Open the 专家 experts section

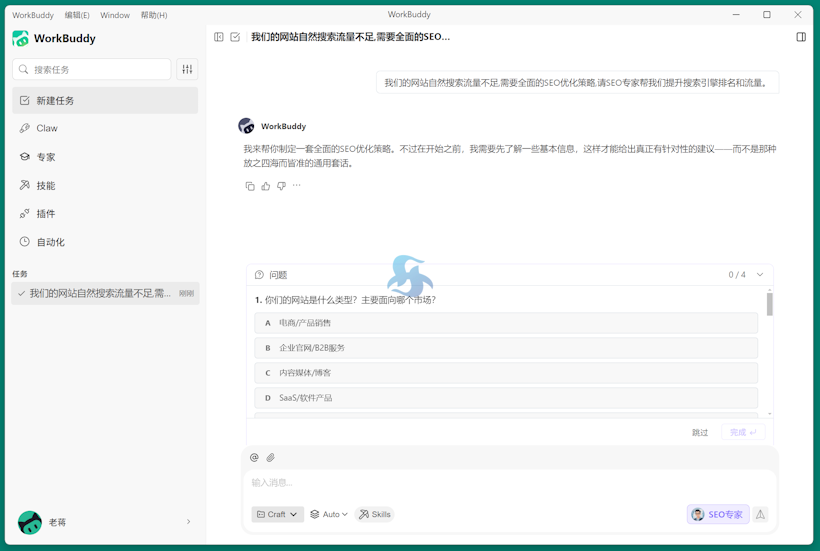click(x=105, y=157)
